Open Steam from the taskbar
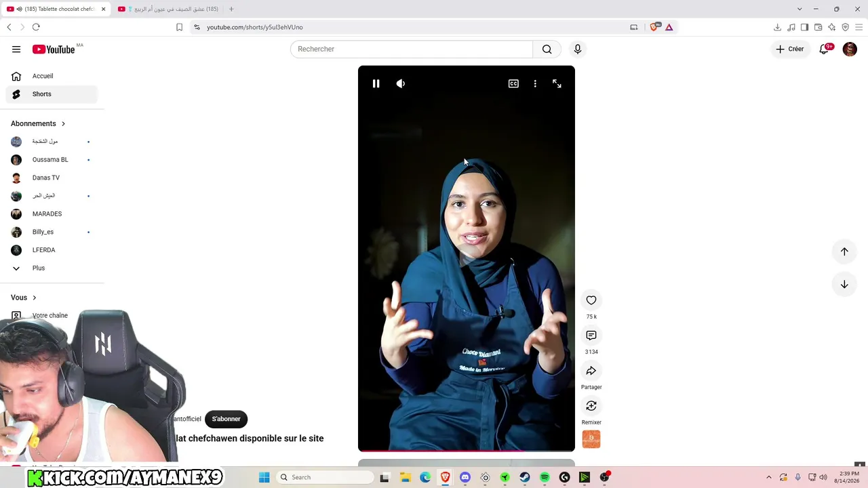 tap(525, 477)
